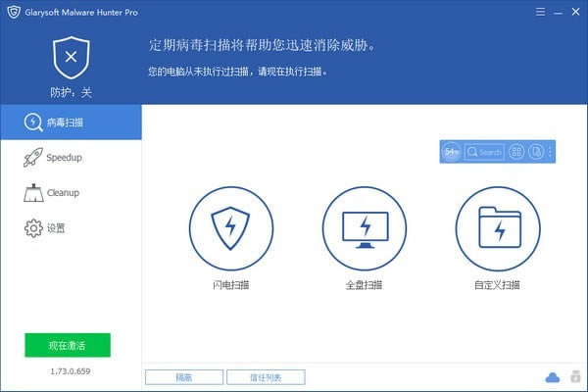
Task: Start the 自定义扫描 custom scan folder icon
Action: pos(498,228)
